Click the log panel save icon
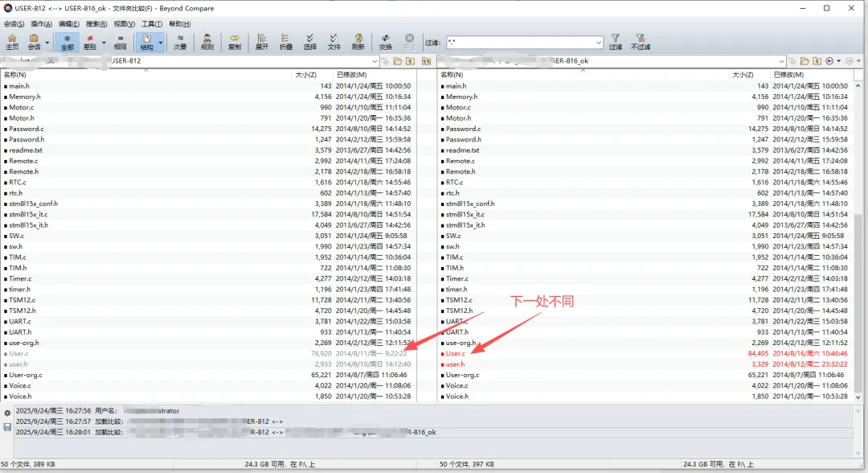868x473 pixels. (x=7, y=427)
